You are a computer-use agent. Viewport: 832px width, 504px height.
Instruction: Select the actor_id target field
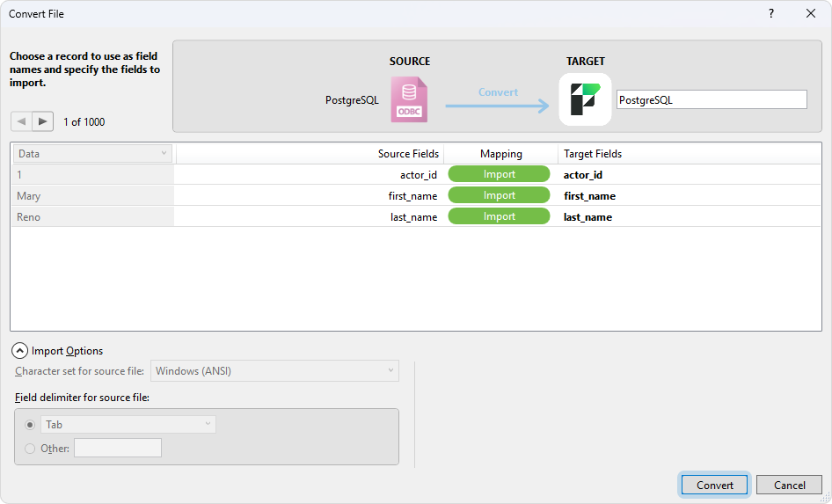click(582, 174)
